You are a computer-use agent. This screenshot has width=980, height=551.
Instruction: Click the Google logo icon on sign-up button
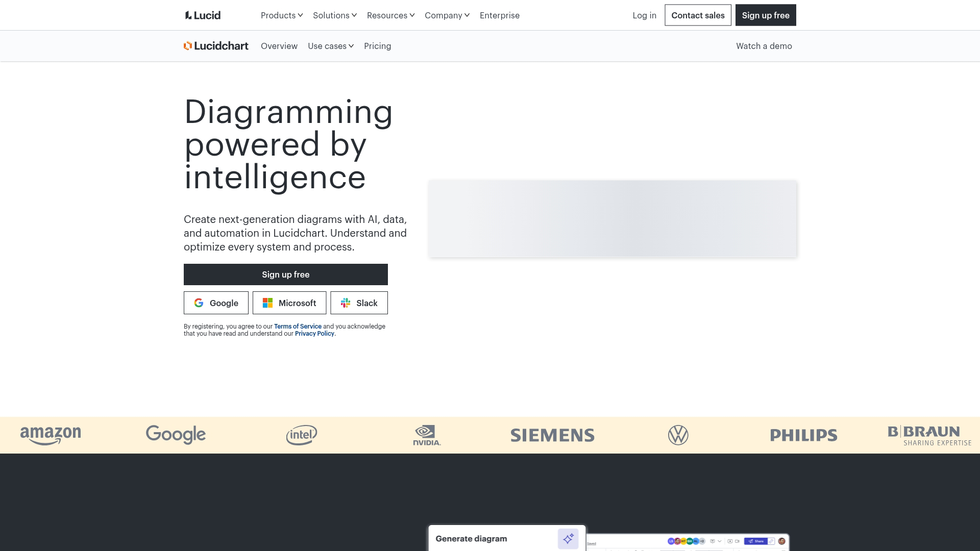[199, 303]
